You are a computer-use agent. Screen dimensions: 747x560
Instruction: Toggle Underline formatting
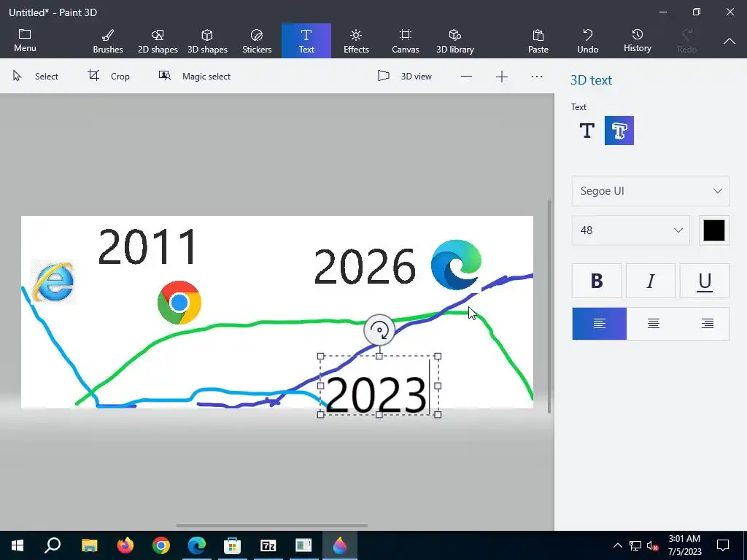[704, 281]
